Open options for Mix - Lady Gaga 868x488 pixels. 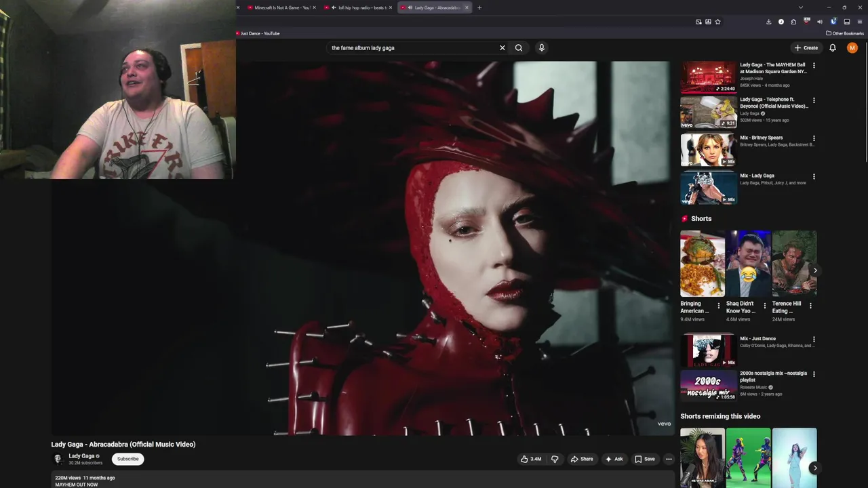[814, 177]
